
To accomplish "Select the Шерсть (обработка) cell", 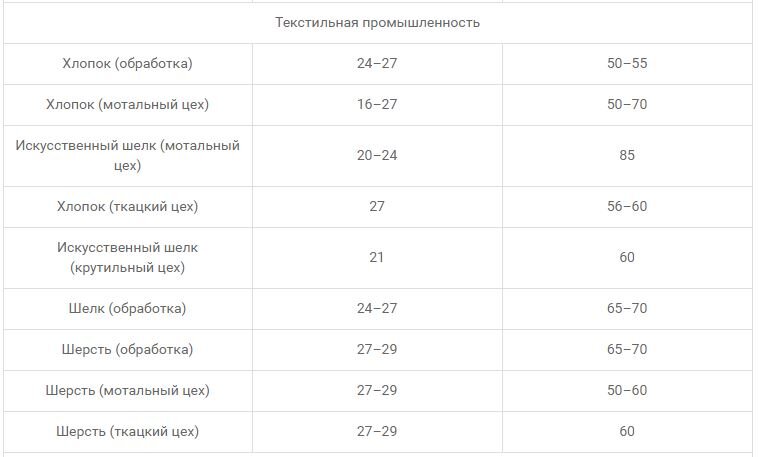I will click(128, 350).
